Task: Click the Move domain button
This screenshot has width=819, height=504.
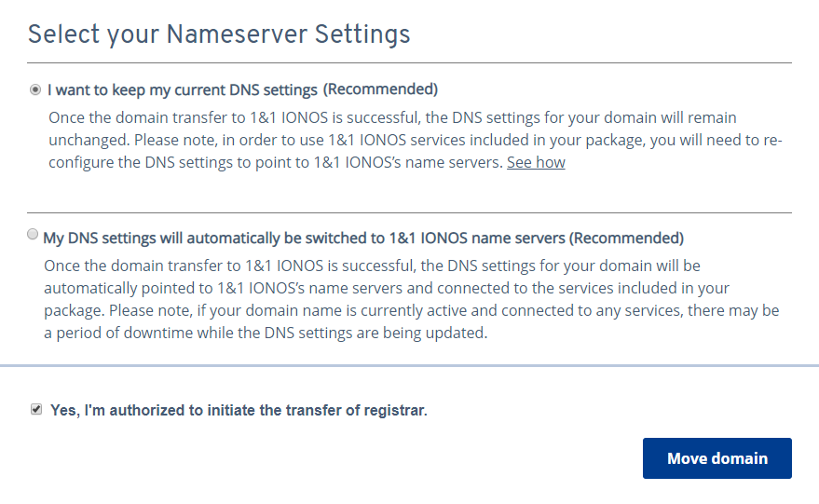Action: tap(717, 458)
